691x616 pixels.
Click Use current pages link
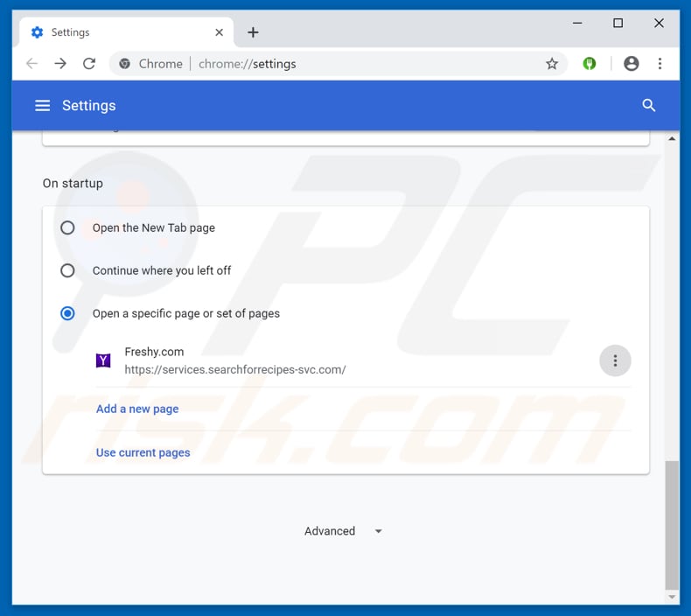tap(143, 452)
